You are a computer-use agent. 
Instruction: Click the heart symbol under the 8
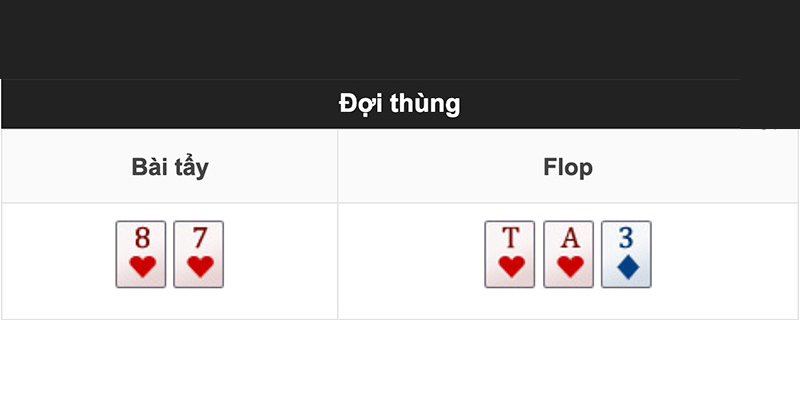coord(143,267)
